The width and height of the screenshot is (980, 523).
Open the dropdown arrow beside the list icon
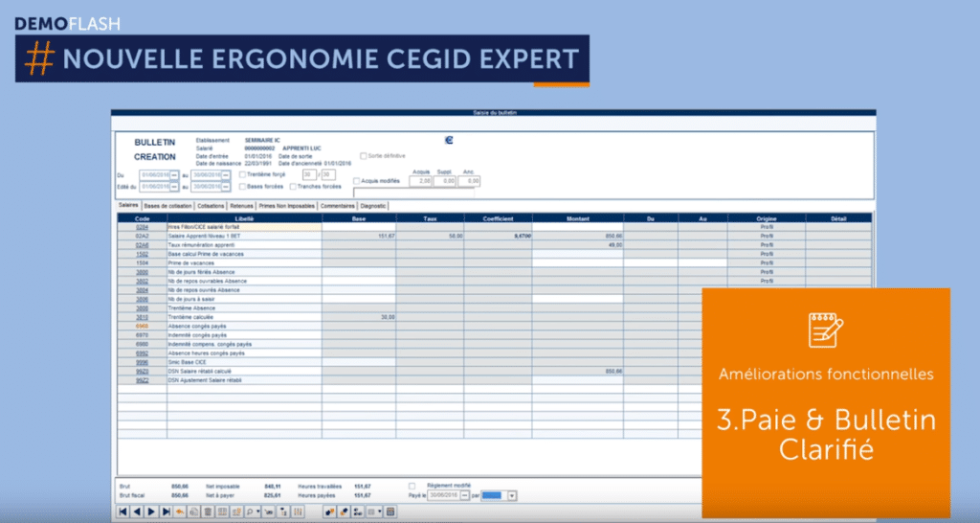click(380, 512)
